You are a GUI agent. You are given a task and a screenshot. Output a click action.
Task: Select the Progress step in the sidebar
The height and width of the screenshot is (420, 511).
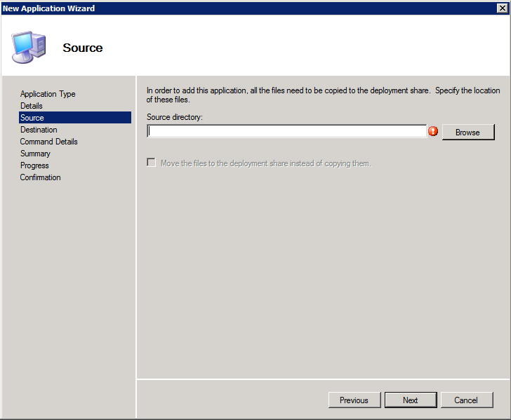coord(34,165)
